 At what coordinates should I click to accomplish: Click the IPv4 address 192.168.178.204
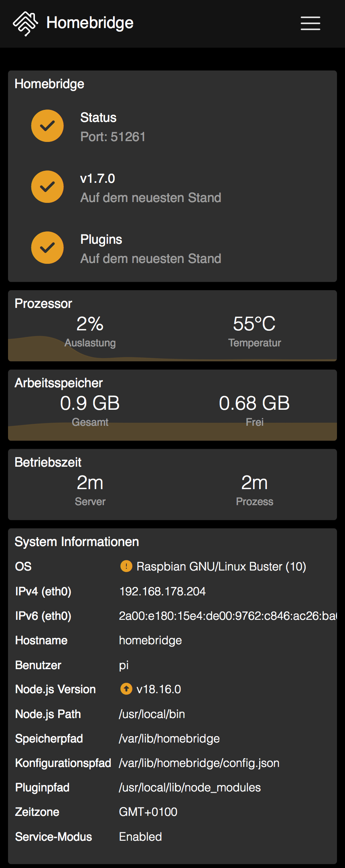(x=162, y=591)
